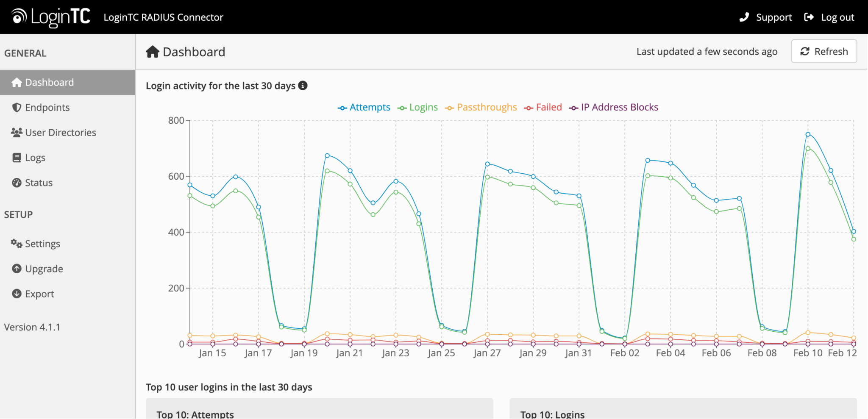Open the Support page
The height and width of the screenshot is (419, 868).
pyautogui.click(x=774, y=17)
